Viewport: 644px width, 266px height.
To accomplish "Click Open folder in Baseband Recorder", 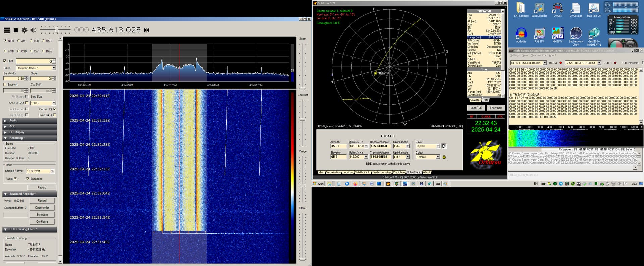I will point(42,208).
